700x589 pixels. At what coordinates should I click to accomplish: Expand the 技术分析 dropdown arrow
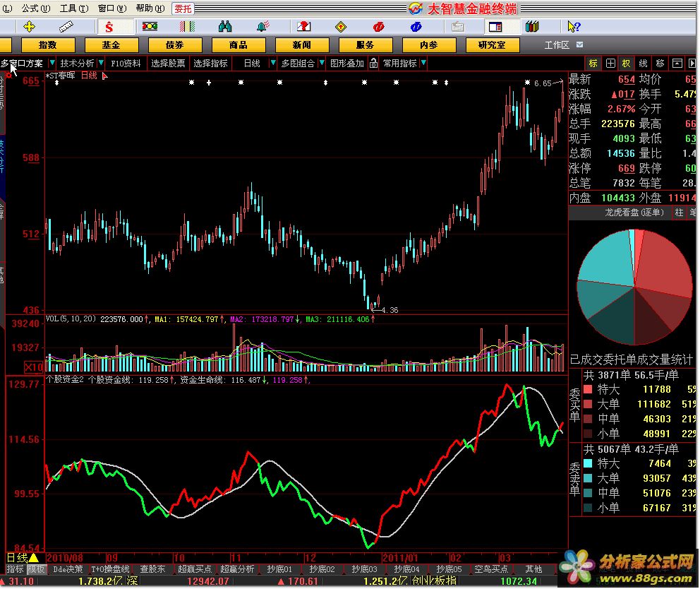click(101, 63)
